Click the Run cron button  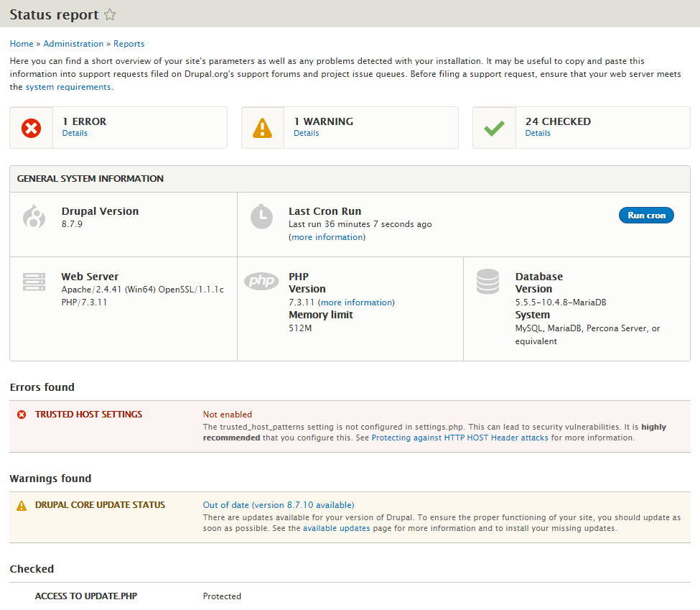click(x=646, y=216)
